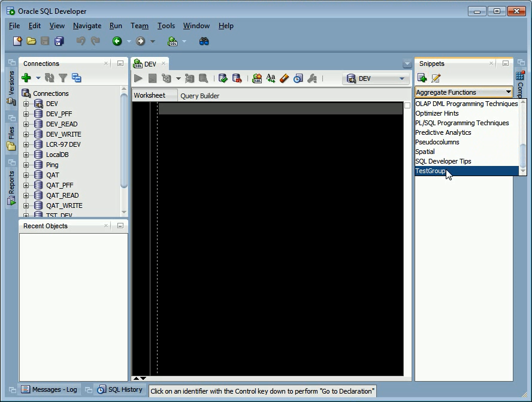Close the Snippets panel
532x402 pixels.
(x=491, y=64)
